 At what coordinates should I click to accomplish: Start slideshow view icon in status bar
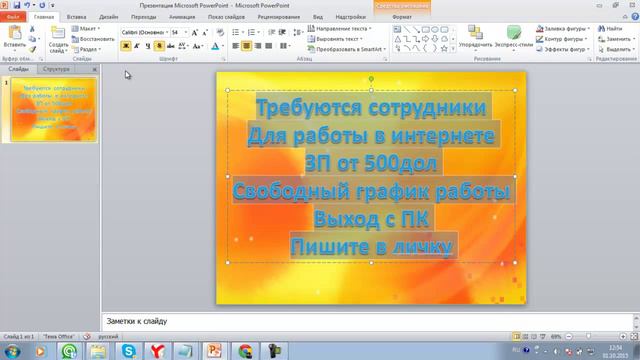click(542, 337)
